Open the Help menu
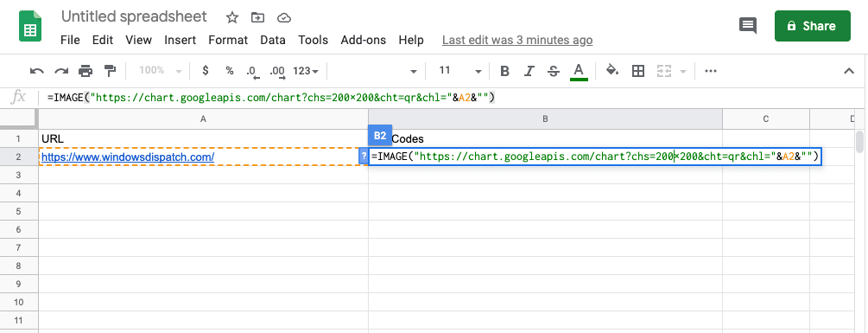Screen dimensions: 868x333 click(x=411, y=40)
